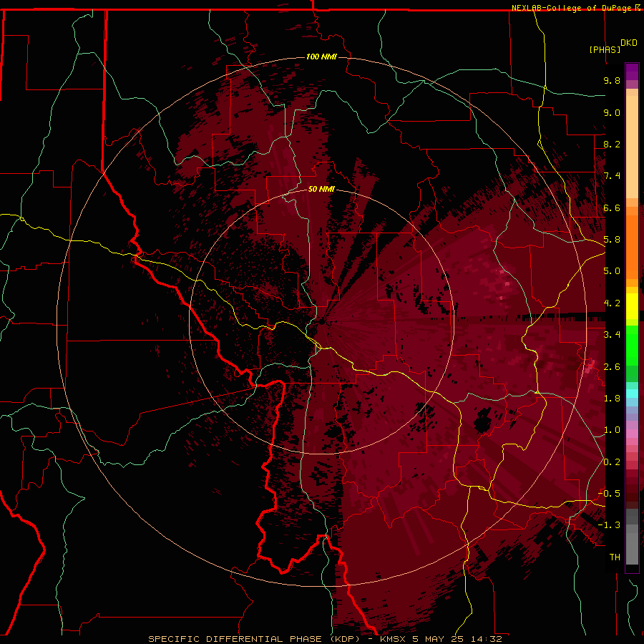
Task: Click the 8.2 value on the color scale
Action: tap(612, 144)
